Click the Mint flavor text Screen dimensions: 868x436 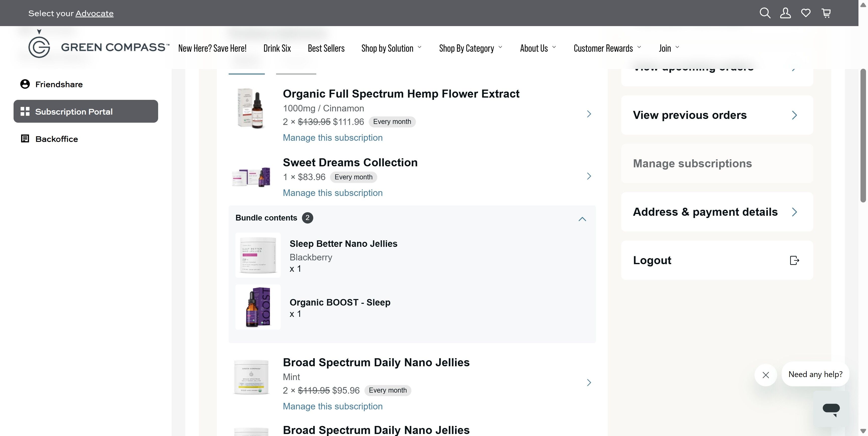pos(291,377)
